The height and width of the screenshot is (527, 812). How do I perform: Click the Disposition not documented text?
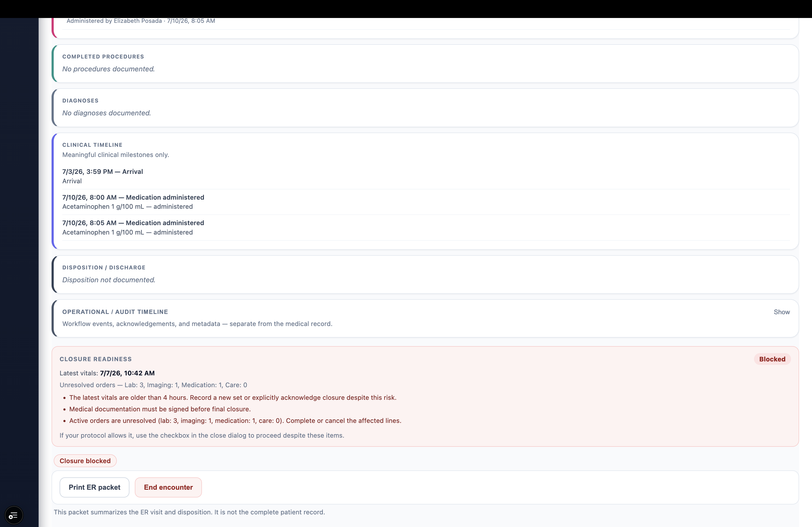[108, 280]
